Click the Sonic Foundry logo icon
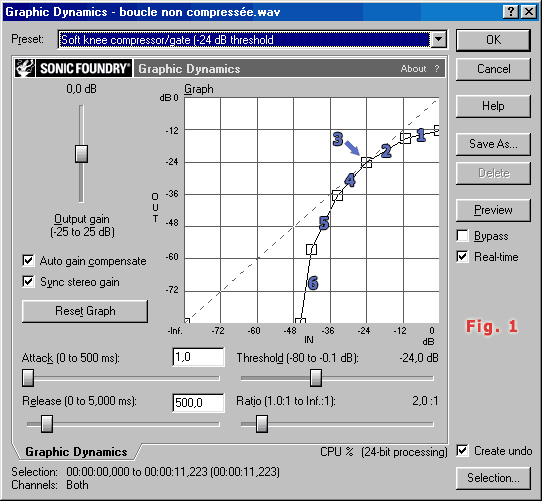This screenshot has height=501, width=542. pos(25,68)
